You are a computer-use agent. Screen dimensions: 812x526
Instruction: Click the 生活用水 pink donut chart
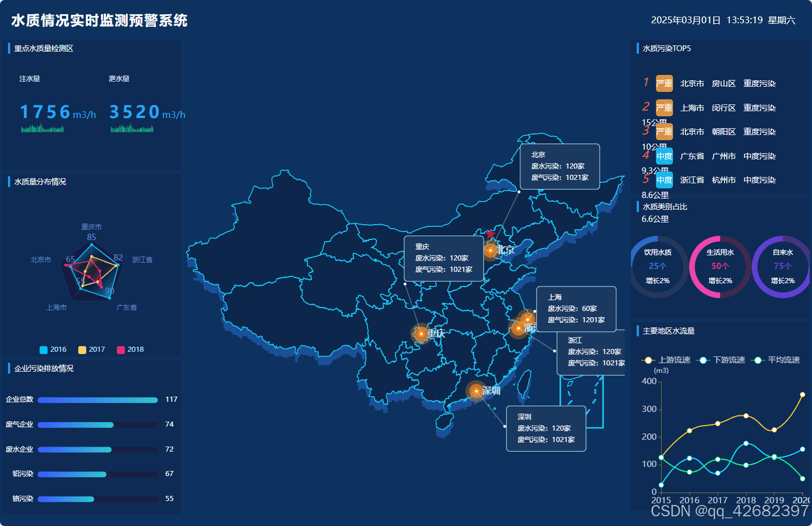(720, 267)
